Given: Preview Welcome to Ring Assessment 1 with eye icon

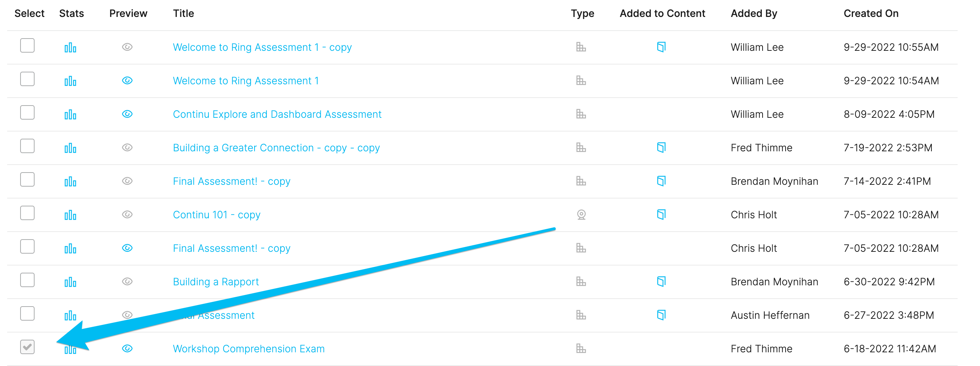Looking at the screenshot, I should tap(127, 81).
